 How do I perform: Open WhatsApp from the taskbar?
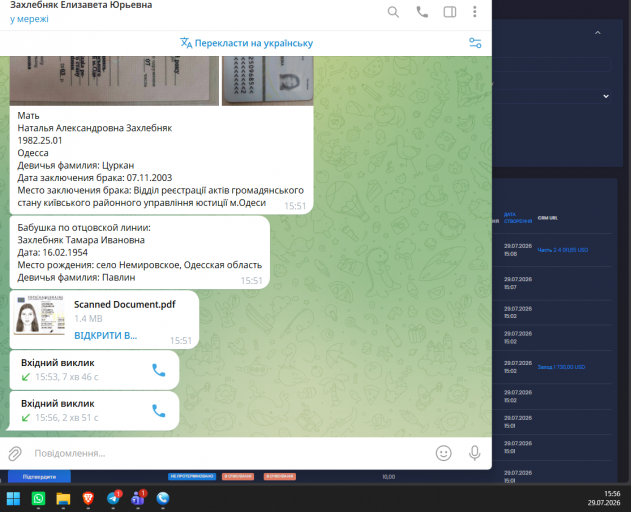[38, 499]
